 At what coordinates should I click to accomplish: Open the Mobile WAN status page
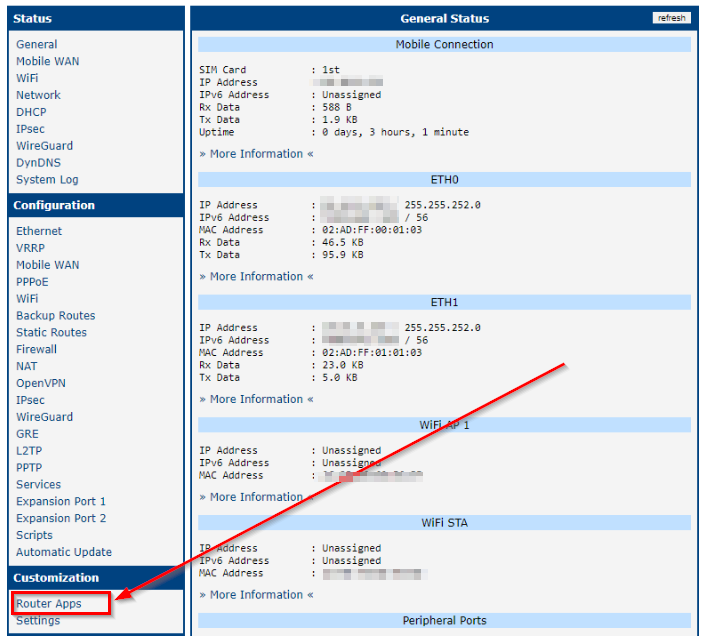[47, 62]
